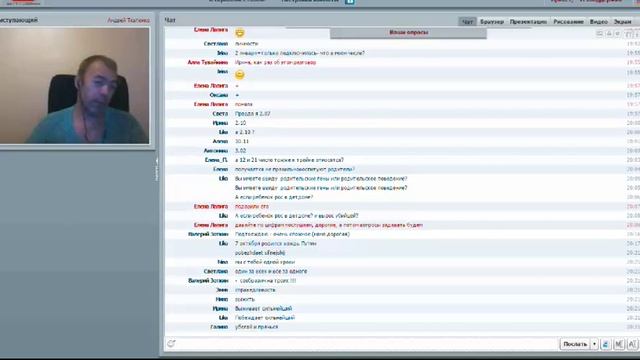Select the message 'Выживает сильнейший'

coord(263,309)
